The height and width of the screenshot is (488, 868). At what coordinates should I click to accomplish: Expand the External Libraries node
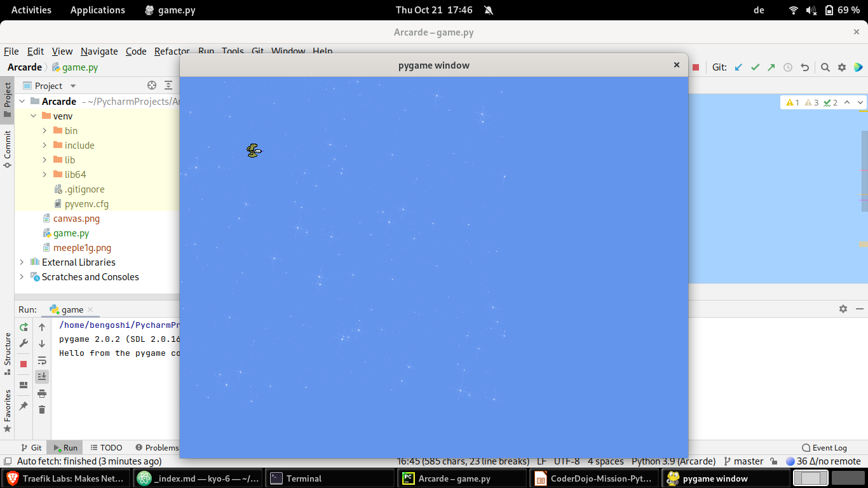(23, 262)
